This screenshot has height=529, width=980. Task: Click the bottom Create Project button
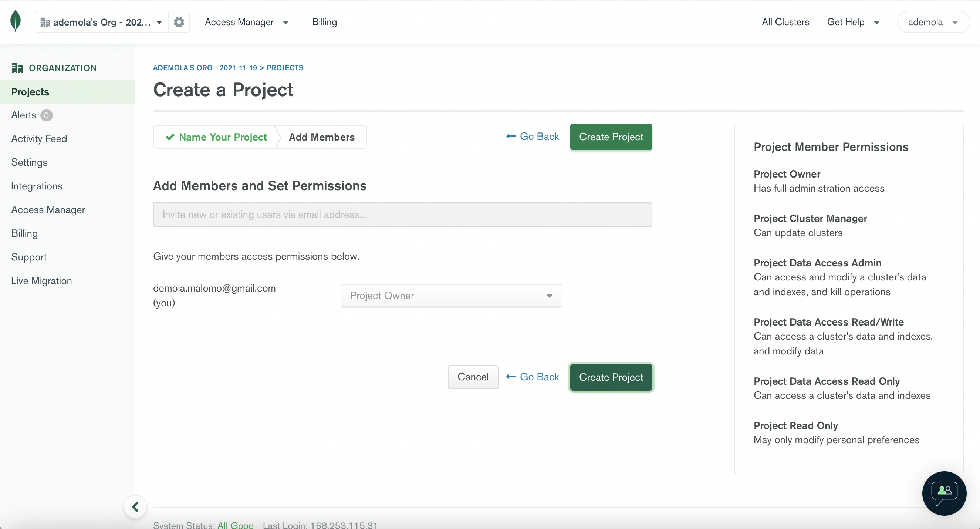tap(611, 377)
